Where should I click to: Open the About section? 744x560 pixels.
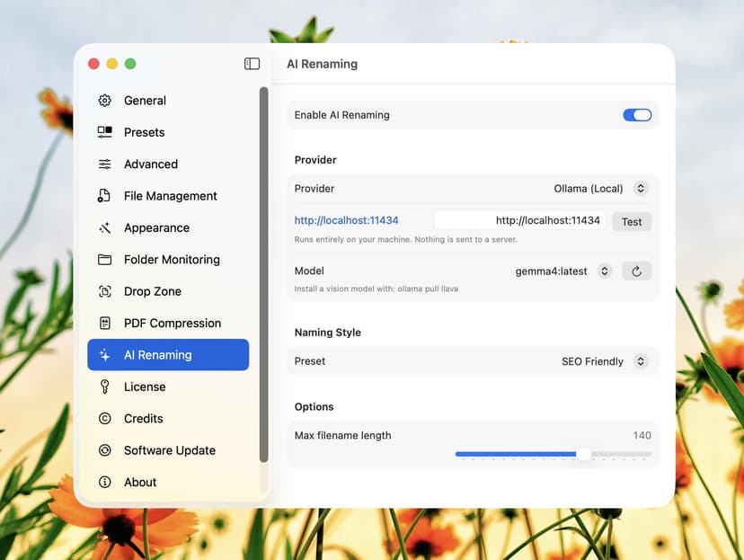[168, 482]
